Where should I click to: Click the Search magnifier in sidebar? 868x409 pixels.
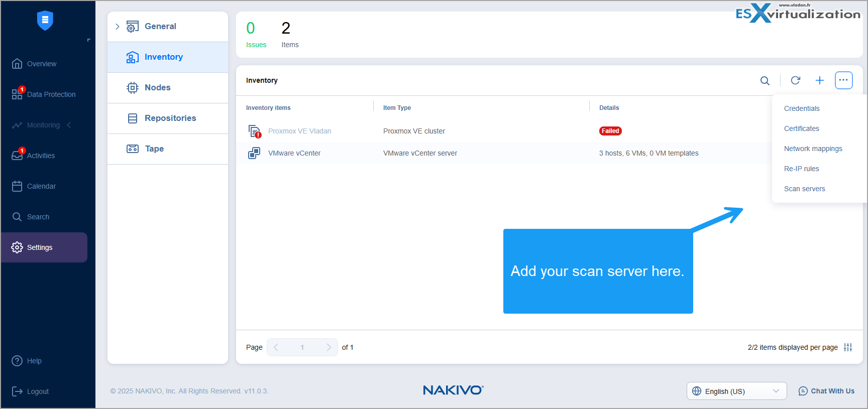[x=17, y=217]
